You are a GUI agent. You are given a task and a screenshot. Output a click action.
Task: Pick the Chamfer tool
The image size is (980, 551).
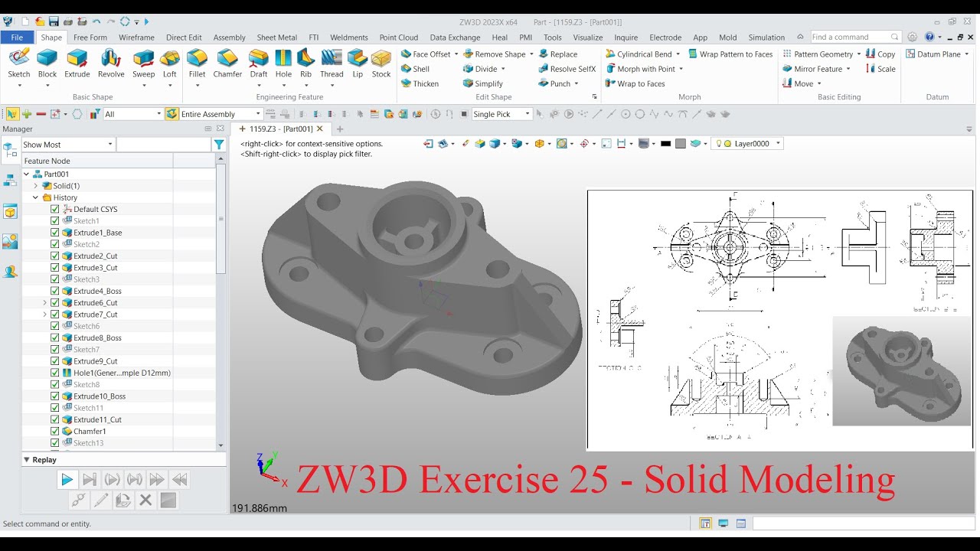coord(227,63)
